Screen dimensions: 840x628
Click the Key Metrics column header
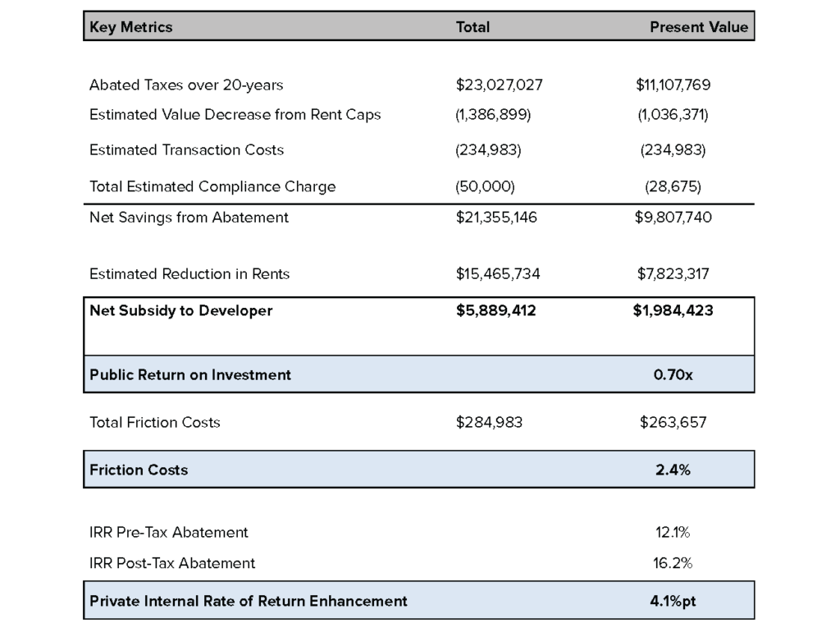point(130,27)
